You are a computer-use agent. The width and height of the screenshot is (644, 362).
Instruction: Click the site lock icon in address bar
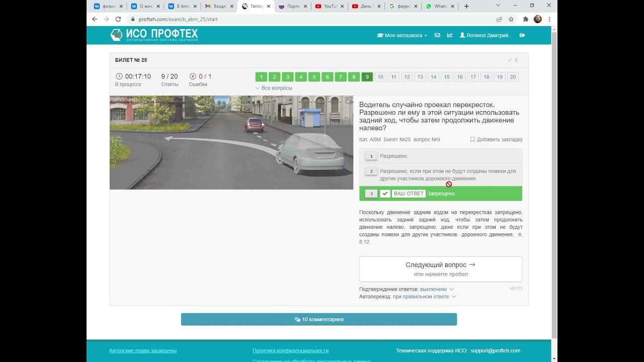pyautogui.click(x=133, y=19)
